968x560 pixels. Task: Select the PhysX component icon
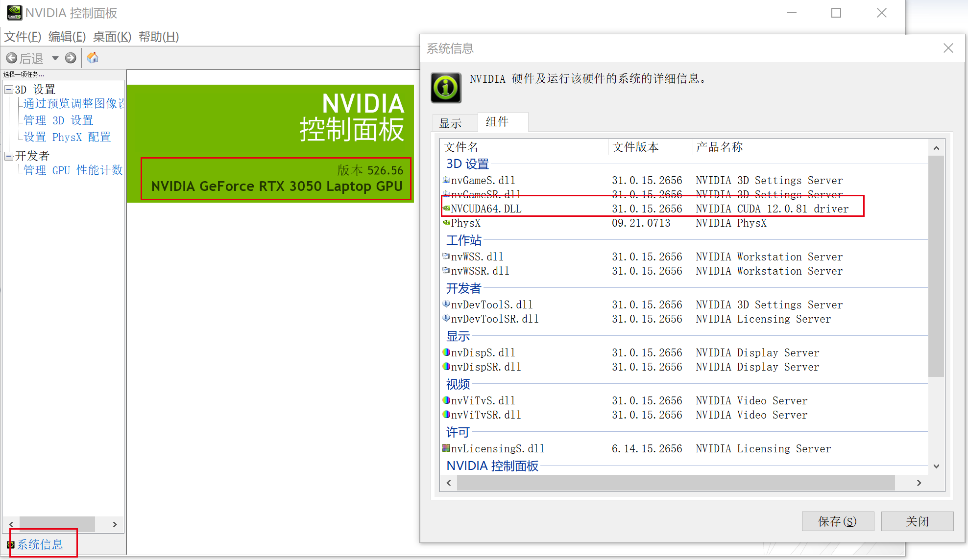click(446, 223)
